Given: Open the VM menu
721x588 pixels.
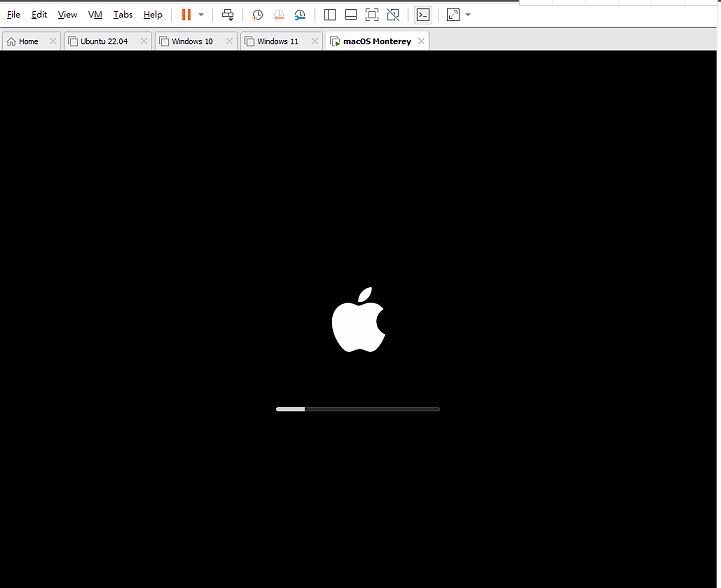Looking at the screenshot, I should (x=95, y=15).
